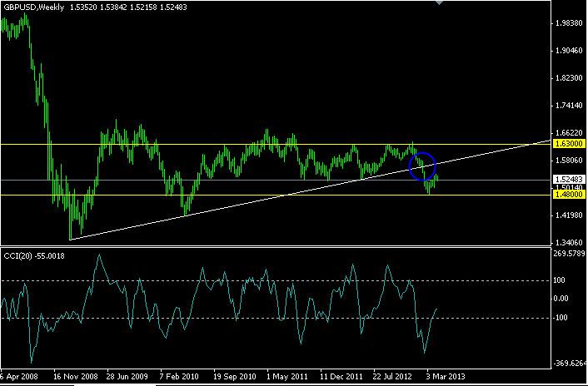Click the 3 Mar 2013 date label
Screen dimensions: 588x386
click(446, 376)
